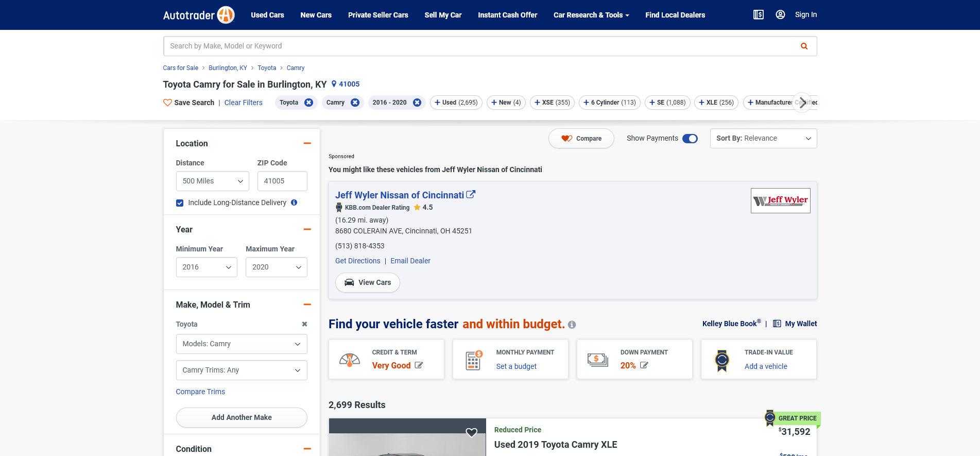980x456 pixels.
Task: Click Sign In
Action: coord(805,15)
